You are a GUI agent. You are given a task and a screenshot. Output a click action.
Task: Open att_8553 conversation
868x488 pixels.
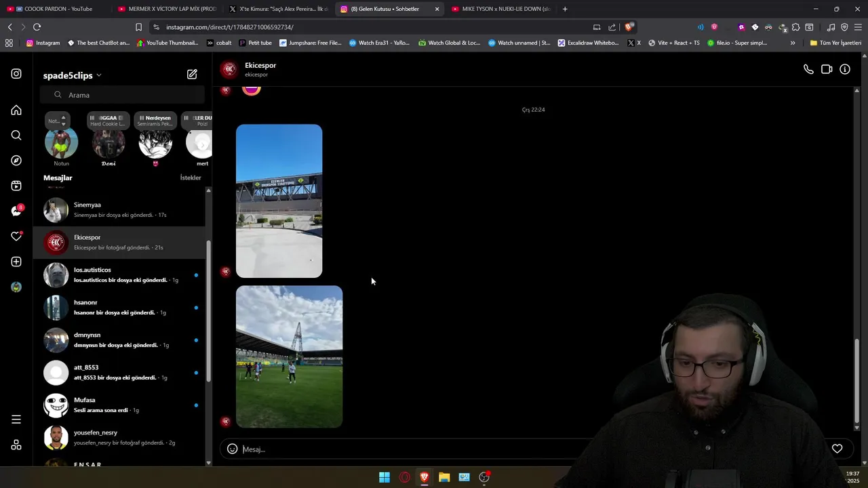click(119, 372)
